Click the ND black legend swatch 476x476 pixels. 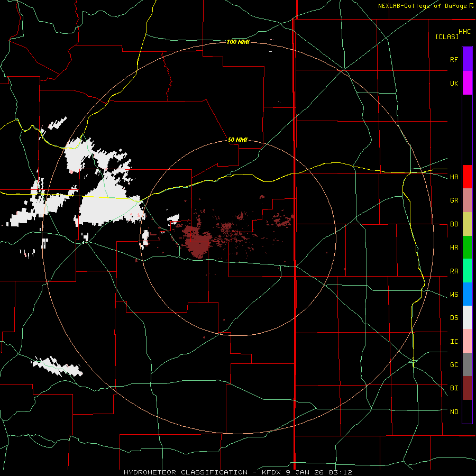pos(467,411)
